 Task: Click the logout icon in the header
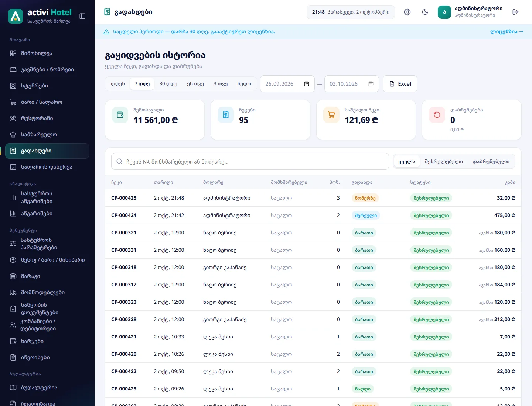[516, 12]
